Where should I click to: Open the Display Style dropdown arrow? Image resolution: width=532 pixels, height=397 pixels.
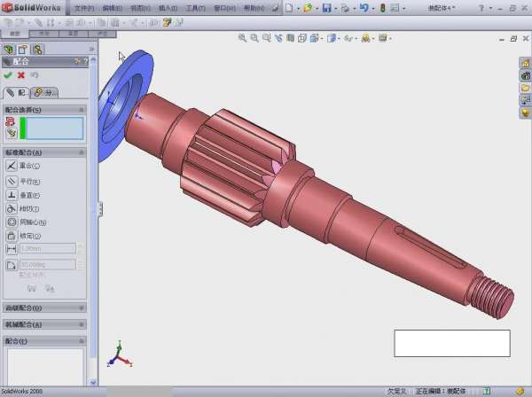[x=339, y=39]
